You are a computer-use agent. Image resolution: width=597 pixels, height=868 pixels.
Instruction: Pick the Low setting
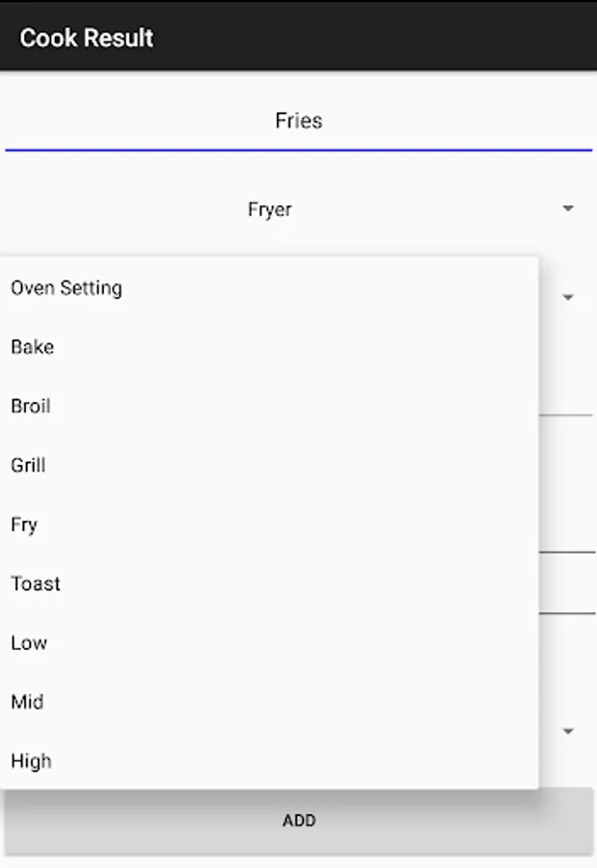29,642
